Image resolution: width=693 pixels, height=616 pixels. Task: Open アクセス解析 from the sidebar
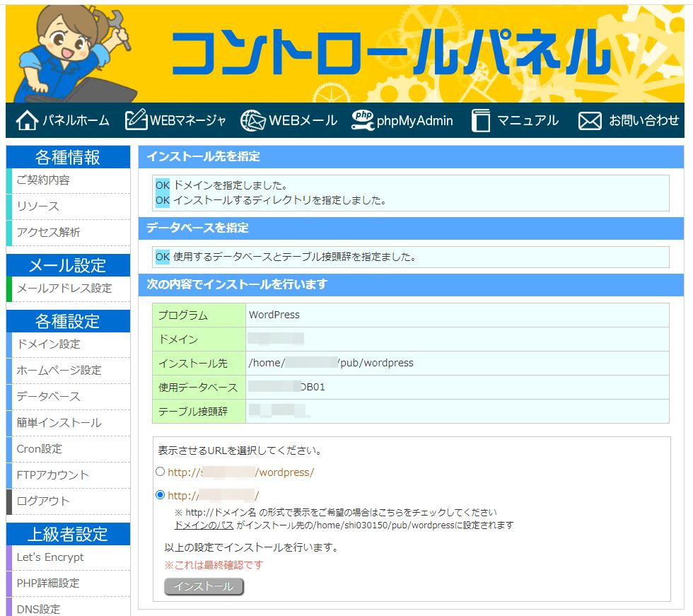48,233
